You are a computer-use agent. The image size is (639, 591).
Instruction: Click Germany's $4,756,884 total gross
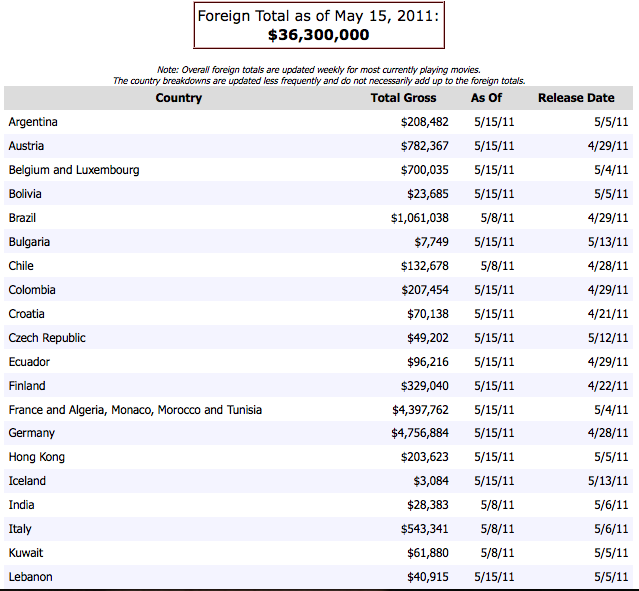point(420,434)
